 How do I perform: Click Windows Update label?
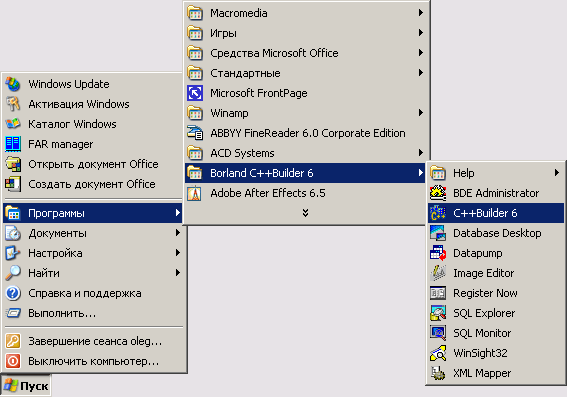(69, 84)
